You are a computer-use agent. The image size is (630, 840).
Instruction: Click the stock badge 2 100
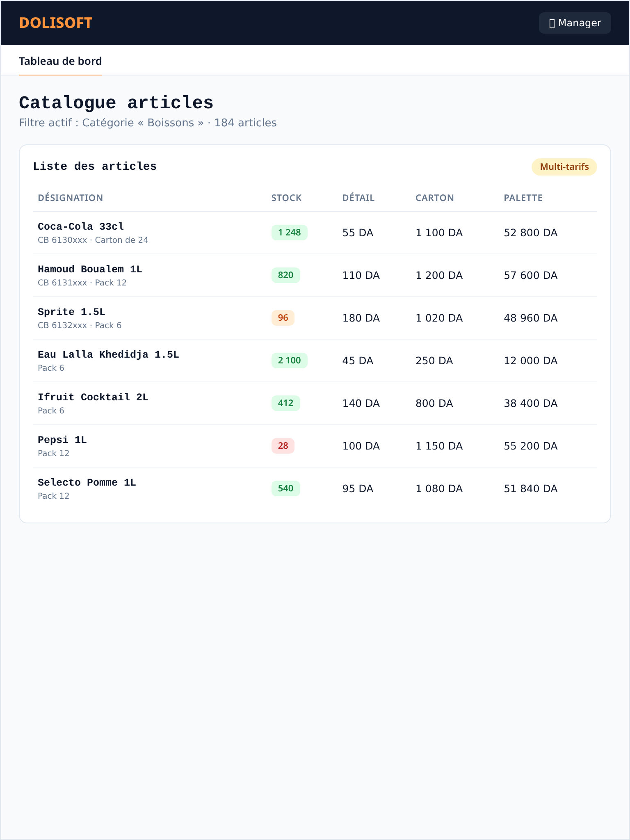290,361
